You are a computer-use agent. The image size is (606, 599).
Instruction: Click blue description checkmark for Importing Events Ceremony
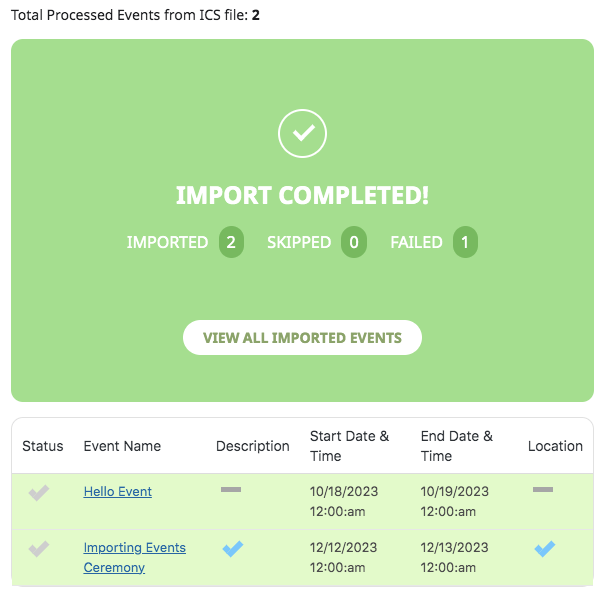233,549
